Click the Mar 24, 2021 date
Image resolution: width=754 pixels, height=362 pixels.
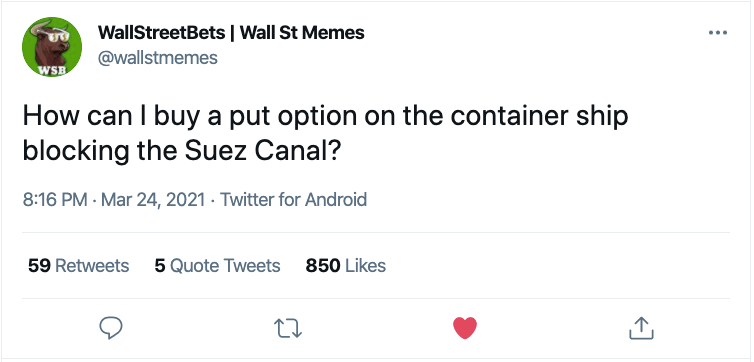(153, 199)
